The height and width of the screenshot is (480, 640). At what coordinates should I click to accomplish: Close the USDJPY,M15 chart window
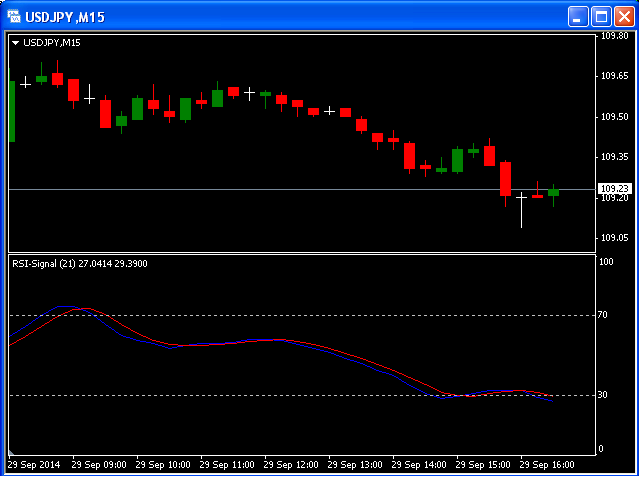[x=623, y=17]
